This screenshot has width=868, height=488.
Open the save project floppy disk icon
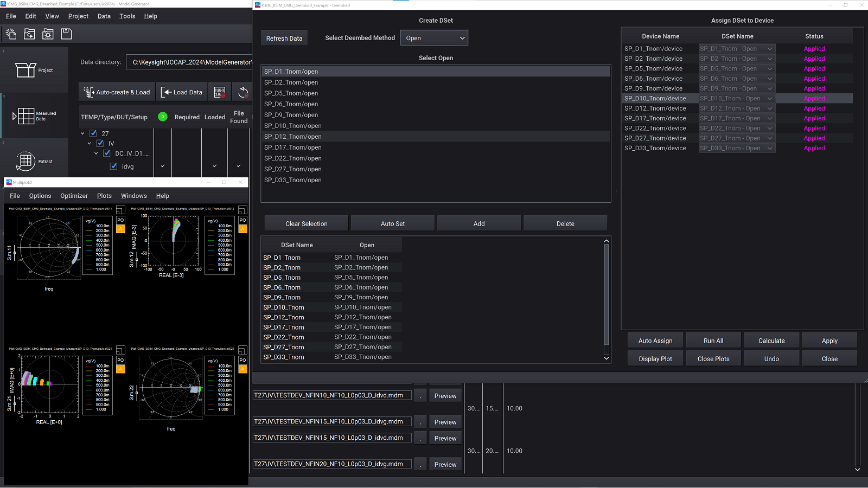click(65, 34)
